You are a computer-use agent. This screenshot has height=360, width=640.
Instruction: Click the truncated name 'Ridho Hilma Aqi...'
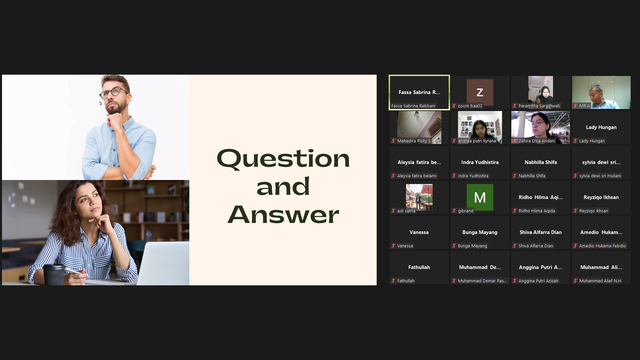(540, 197)
